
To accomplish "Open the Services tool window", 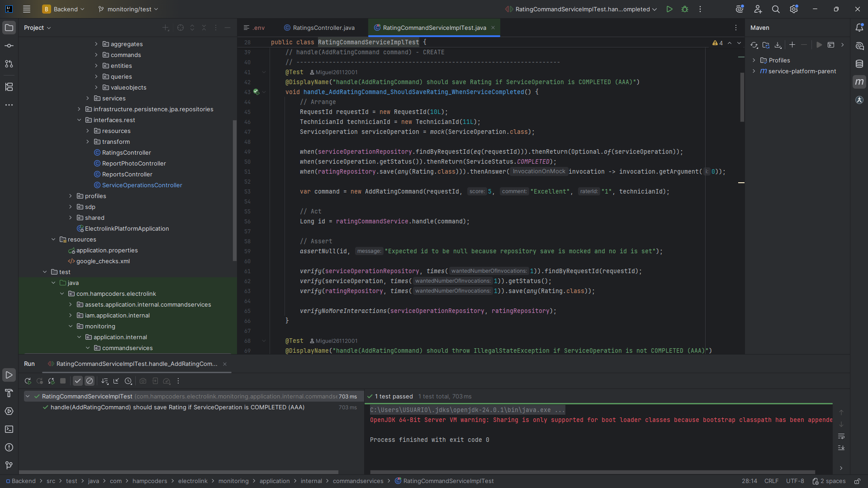I will pos(9,411).
